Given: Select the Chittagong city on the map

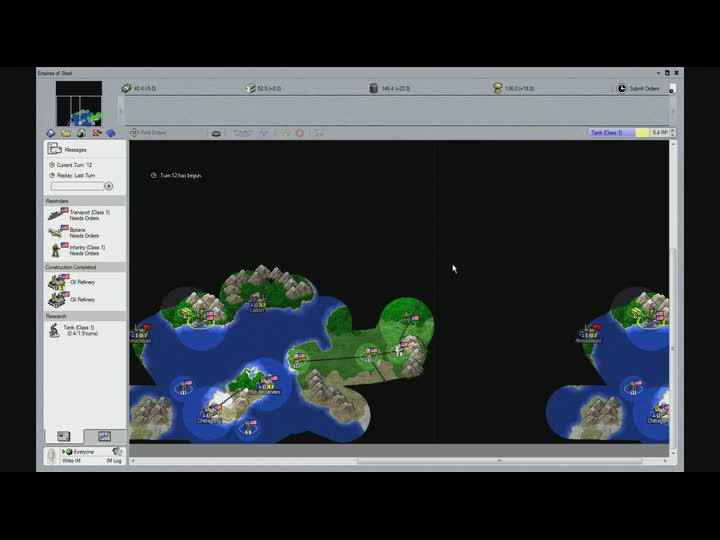Looking at the screenshot, I should [210, 413].
